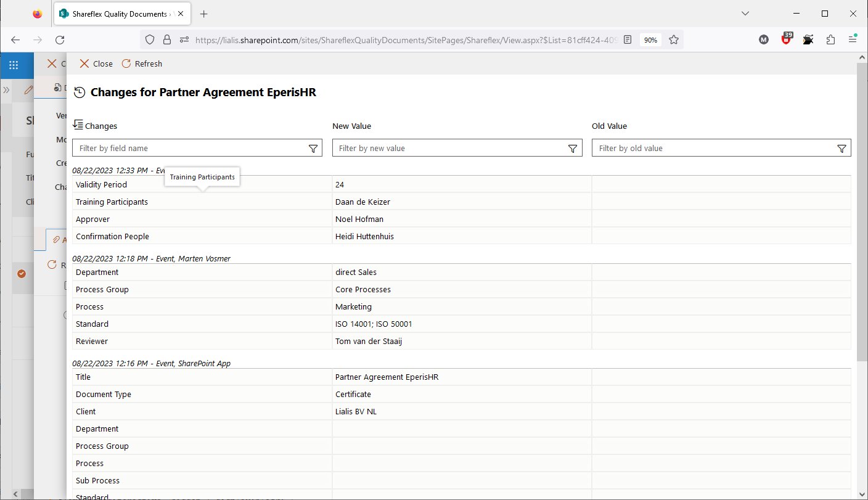Click the value 24 for Validity Period
This screenshot has width=868, height=500.
click(x=340, y=184)
